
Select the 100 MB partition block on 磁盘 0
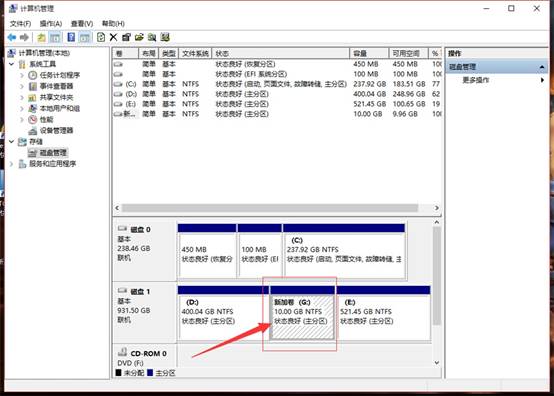(260, 251)
